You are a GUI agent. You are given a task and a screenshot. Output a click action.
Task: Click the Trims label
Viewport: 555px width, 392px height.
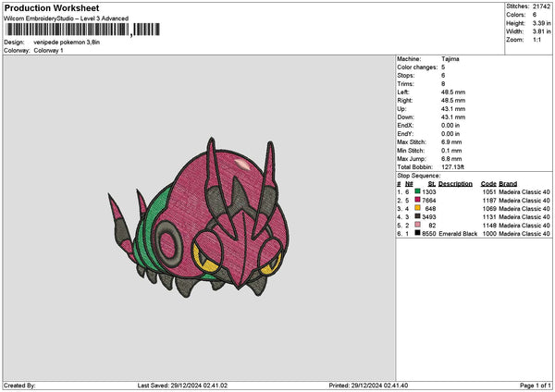click(x=405, y=84)
